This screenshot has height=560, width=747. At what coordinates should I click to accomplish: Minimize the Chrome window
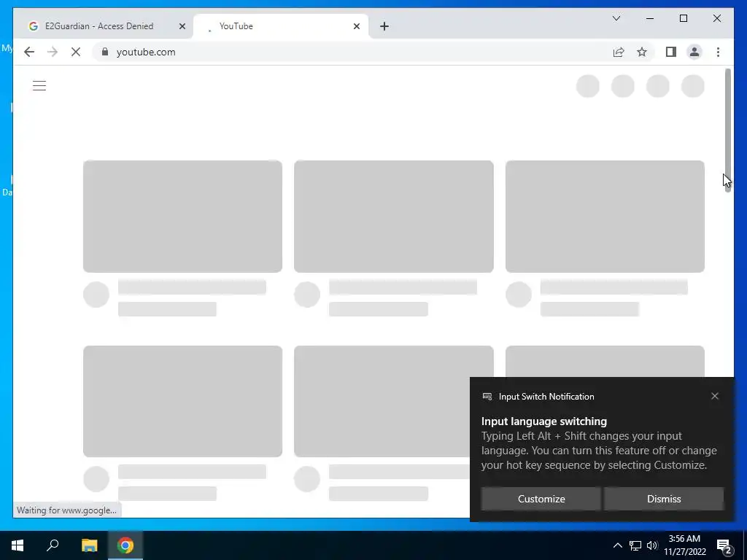point(650,18)
